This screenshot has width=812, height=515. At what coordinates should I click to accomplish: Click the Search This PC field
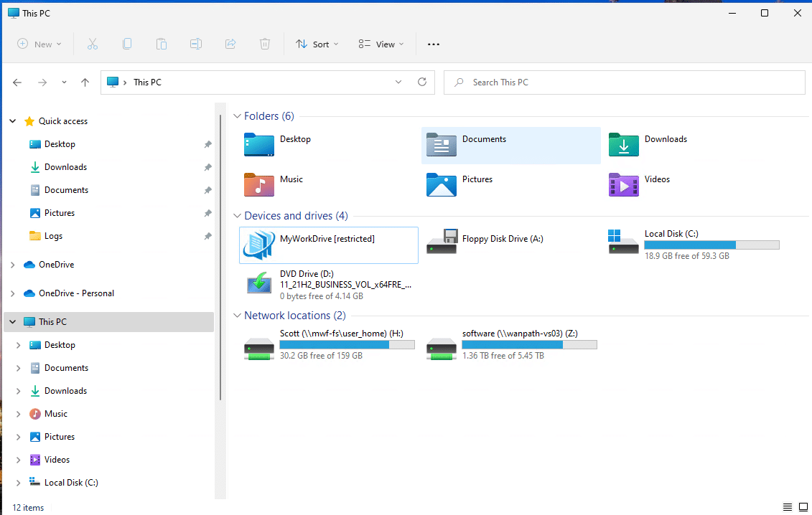623,82
